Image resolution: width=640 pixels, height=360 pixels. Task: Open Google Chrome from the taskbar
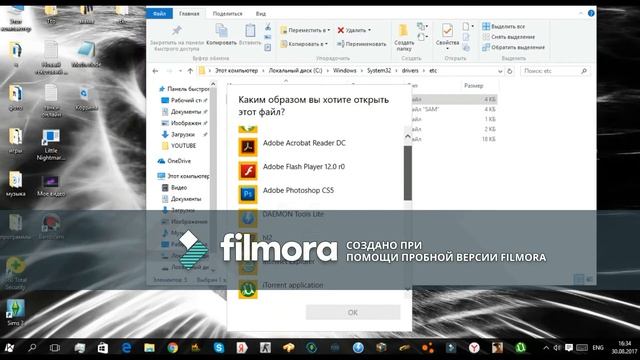pyautogui.click(x=173, y=348)
